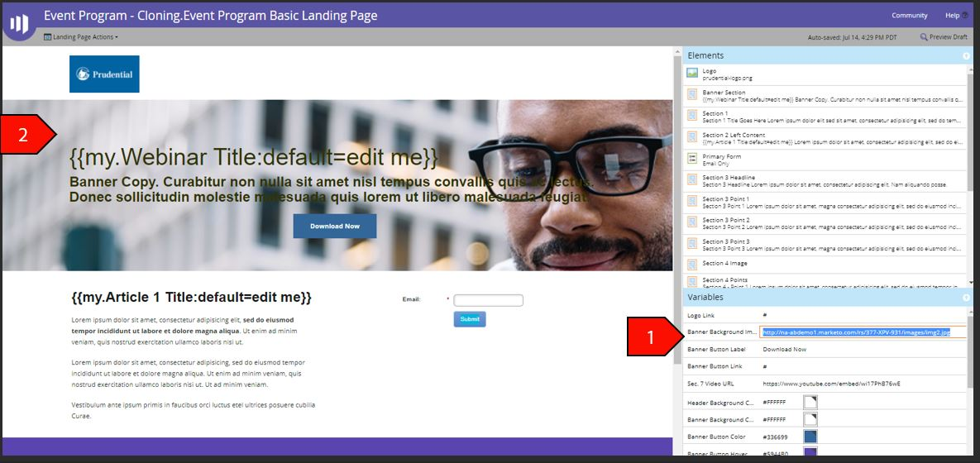Click the Webinar Title token heading
This screenshot has width=980, height=463.
[x=254, y=158]
